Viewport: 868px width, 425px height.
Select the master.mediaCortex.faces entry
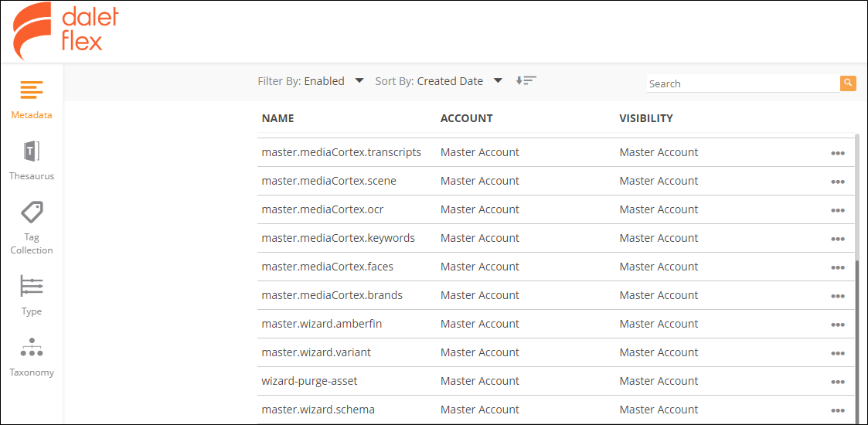click(327, 267)
